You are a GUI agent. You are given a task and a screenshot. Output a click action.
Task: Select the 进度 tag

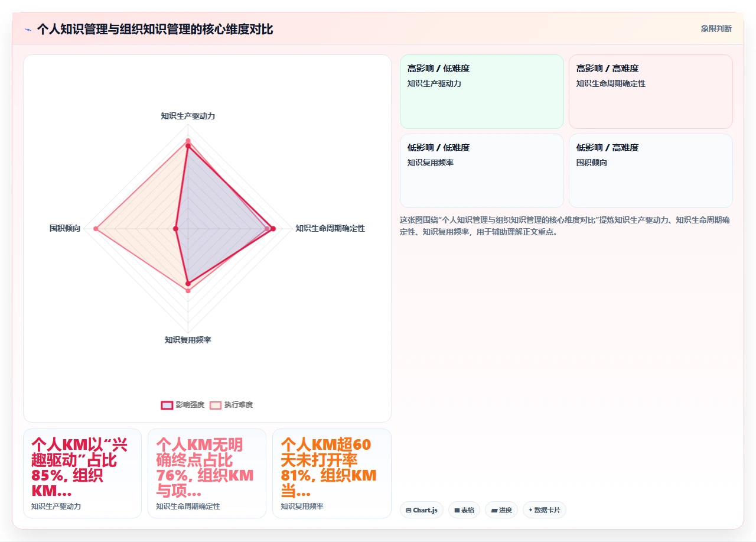pyautogui.click(x=501, y=510)
